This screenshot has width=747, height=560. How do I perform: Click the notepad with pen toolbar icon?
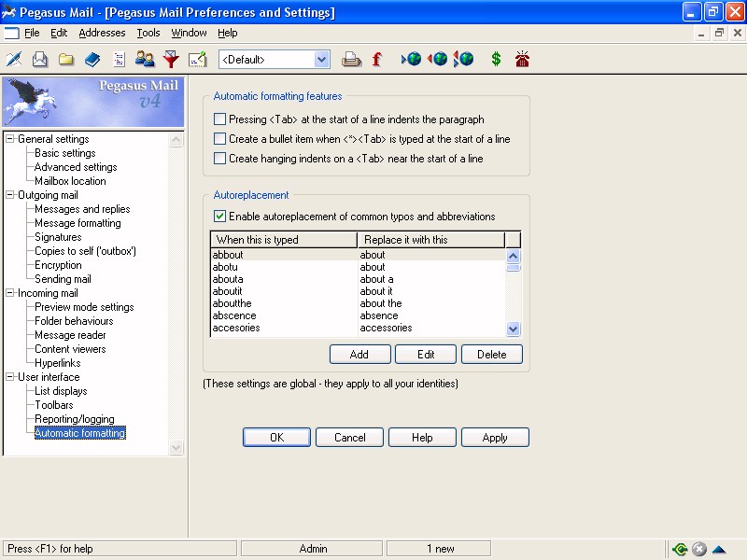click(x=197, y=59)
